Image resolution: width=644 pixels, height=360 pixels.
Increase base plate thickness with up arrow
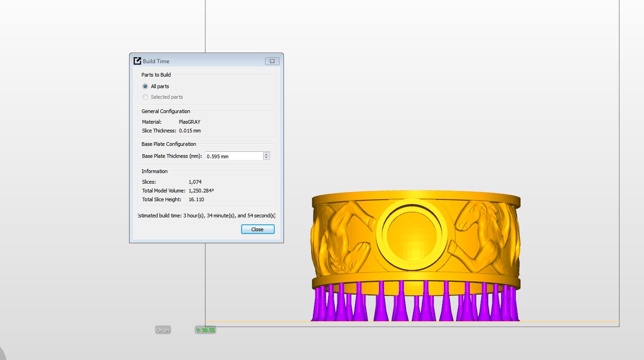(266, 154)
